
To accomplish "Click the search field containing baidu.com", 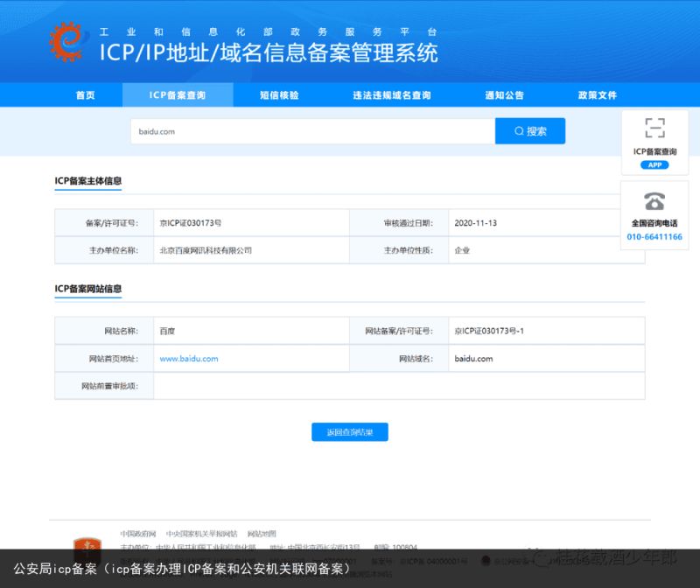I will click(x=312, y=131).
